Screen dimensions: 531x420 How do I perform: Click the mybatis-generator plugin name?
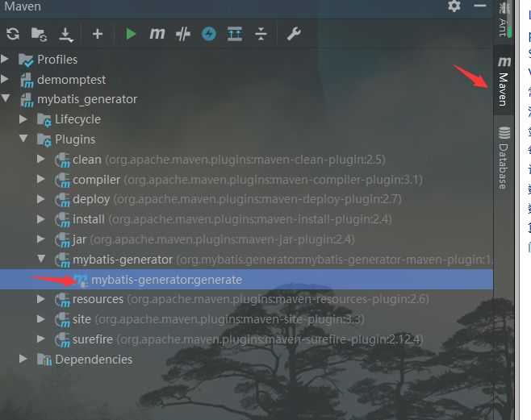(x=123, y=260)
